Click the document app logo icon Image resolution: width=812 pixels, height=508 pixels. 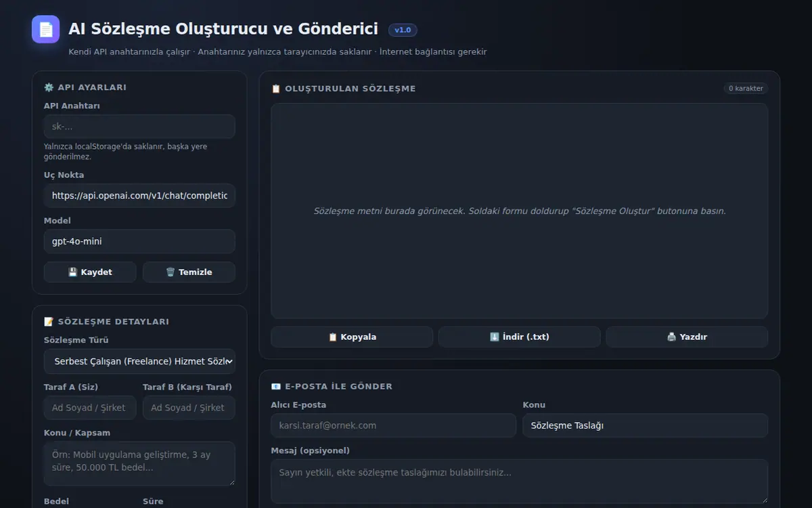point(46,29)
